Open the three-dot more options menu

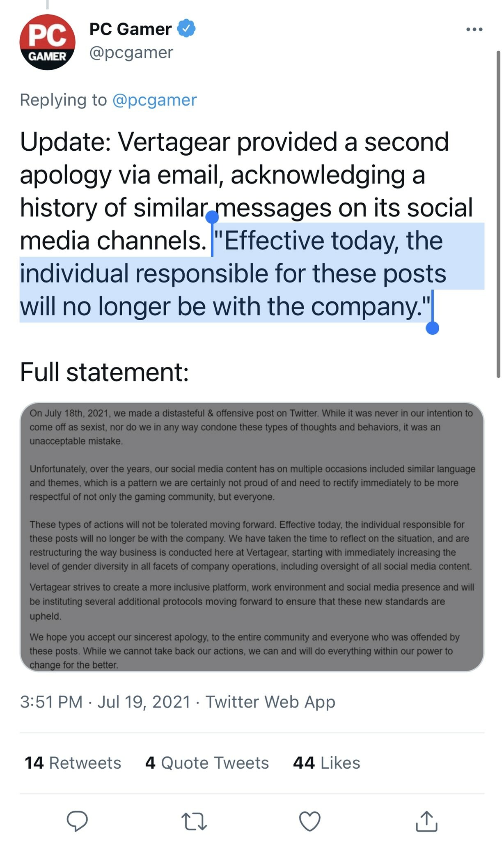tap(474, 30)
